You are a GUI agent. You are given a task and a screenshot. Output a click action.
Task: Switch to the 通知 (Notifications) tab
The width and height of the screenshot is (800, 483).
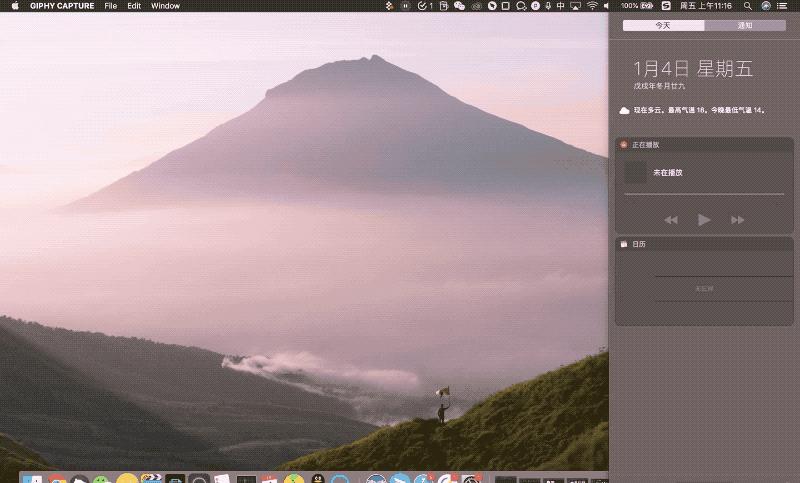(744, 24)
